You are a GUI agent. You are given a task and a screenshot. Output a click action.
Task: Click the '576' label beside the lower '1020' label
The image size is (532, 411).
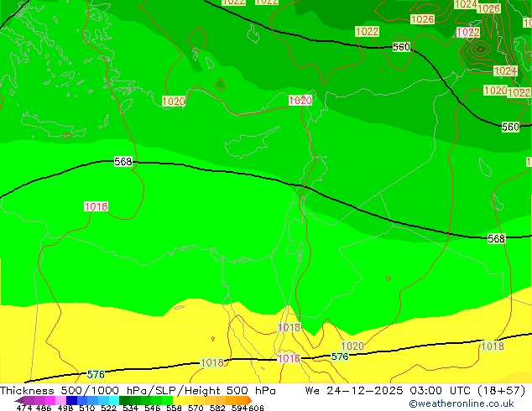coord(340,356)
